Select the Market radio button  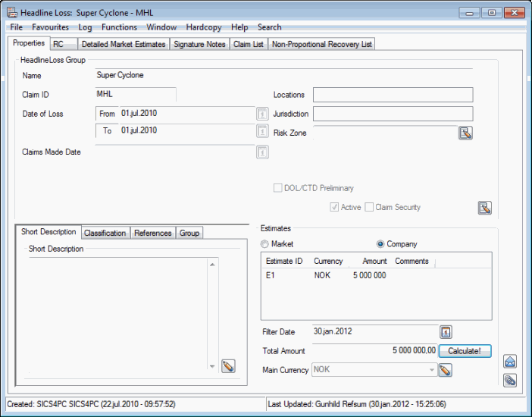(x=264, y=244)
